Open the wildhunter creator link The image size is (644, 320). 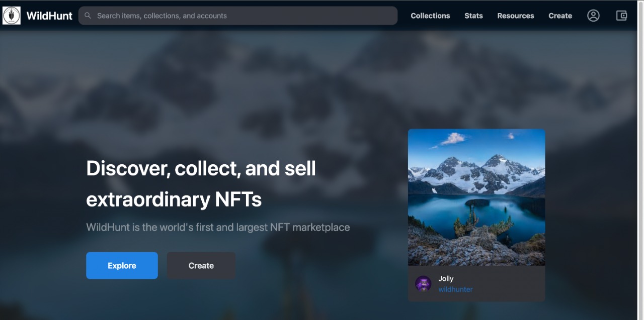(455, 289)
